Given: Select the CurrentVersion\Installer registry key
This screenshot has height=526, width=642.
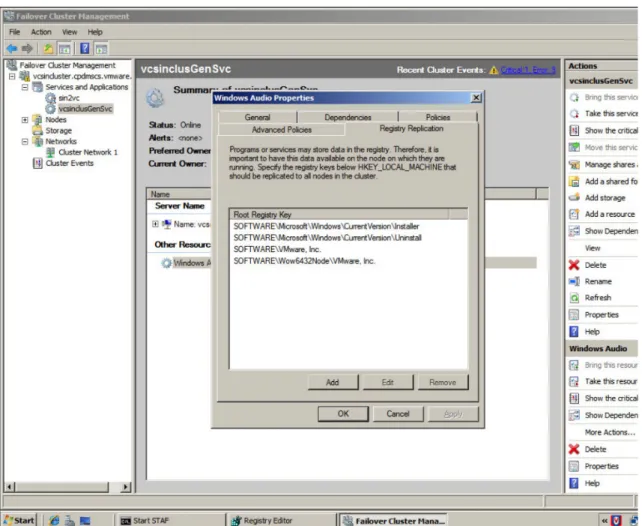Looking at the screenshot, I should [x=326, y=226].
